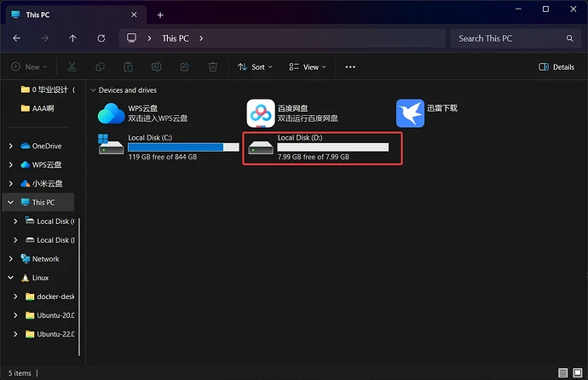Screen dimensions: 588x380
Task: Click the See more three-dots button
Action: click(x=350, y=66)
